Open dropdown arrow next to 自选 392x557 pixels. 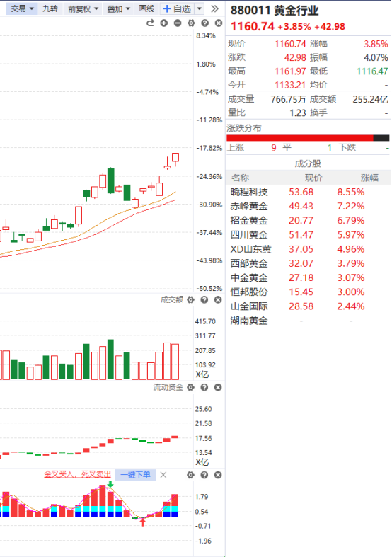click(200, 9)
